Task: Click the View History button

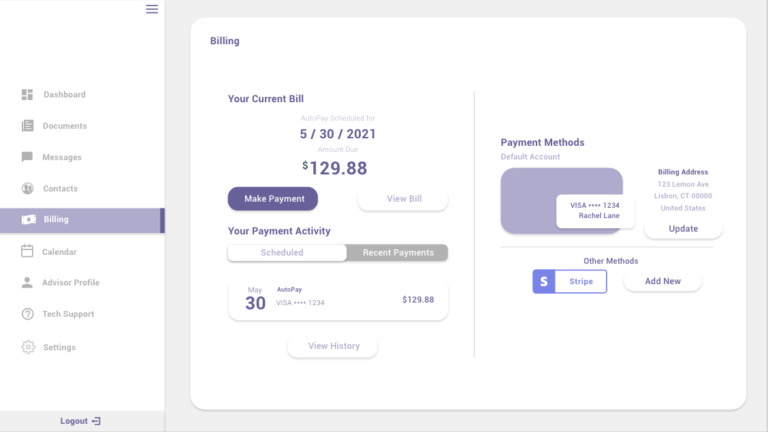Action: point(332,346)
